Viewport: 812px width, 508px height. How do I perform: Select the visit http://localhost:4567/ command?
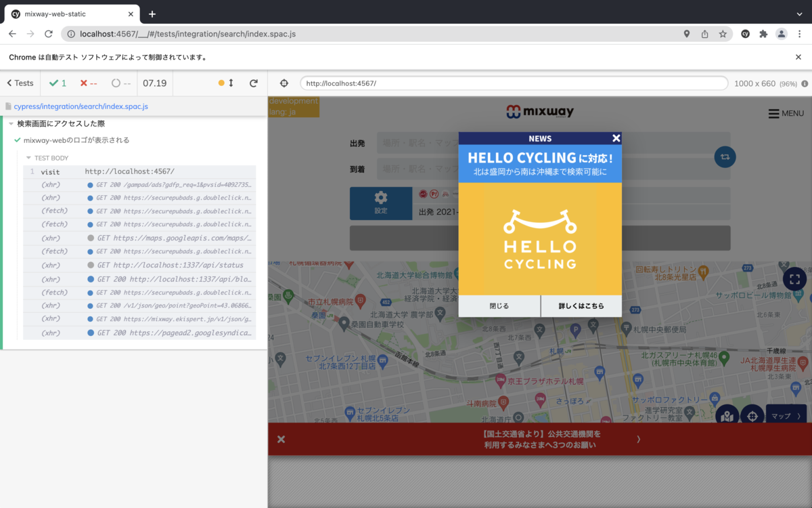pos(139,171)
